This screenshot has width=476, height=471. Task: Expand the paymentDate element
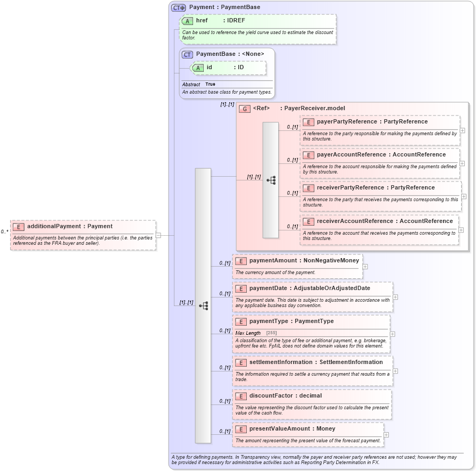click(395, 297)
